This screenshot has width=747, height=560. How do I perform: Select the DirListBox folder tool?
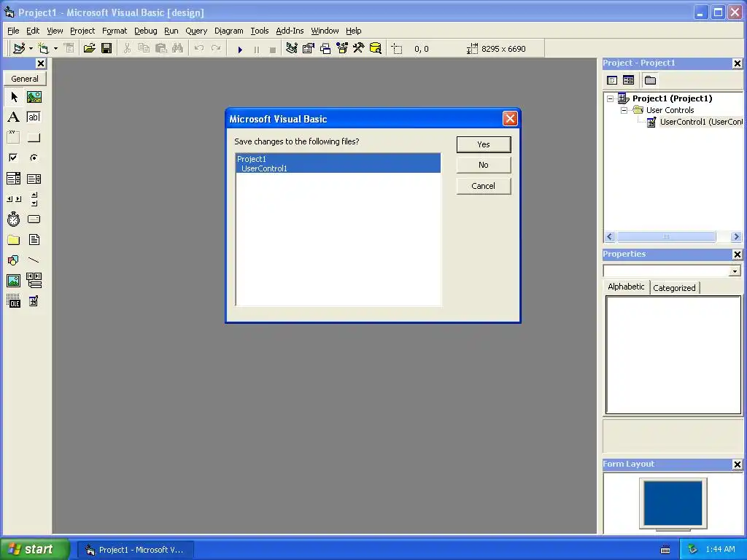(14, 239)
